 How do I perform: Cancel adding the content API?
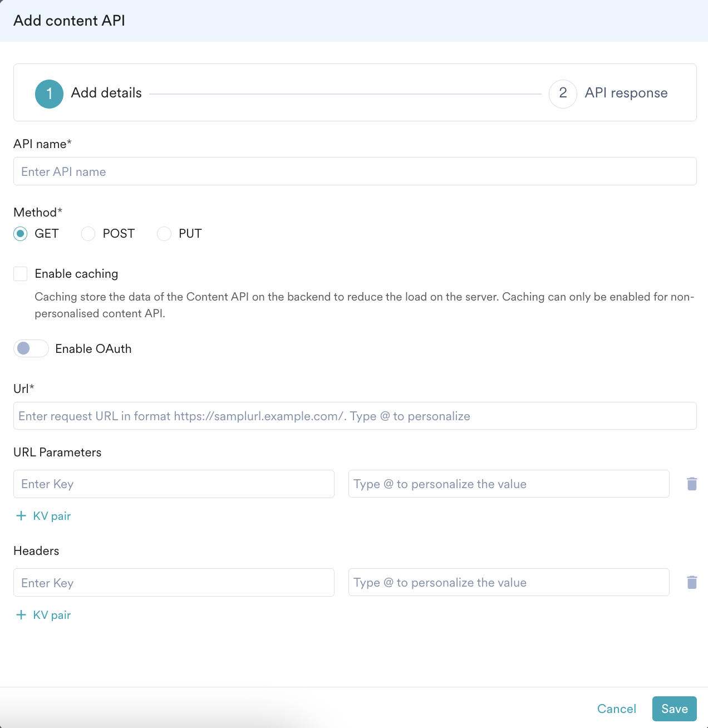pos(616,709)
